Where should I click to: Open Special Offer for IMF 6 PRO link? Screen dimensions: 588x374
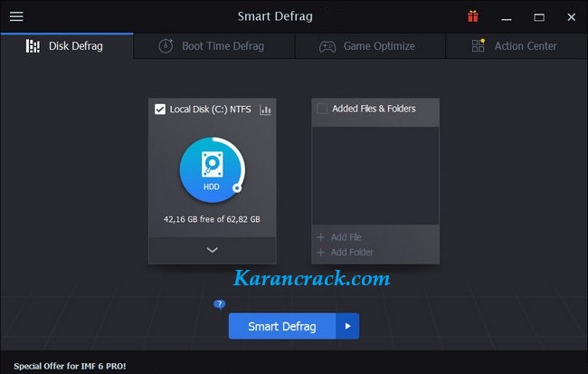70,366
